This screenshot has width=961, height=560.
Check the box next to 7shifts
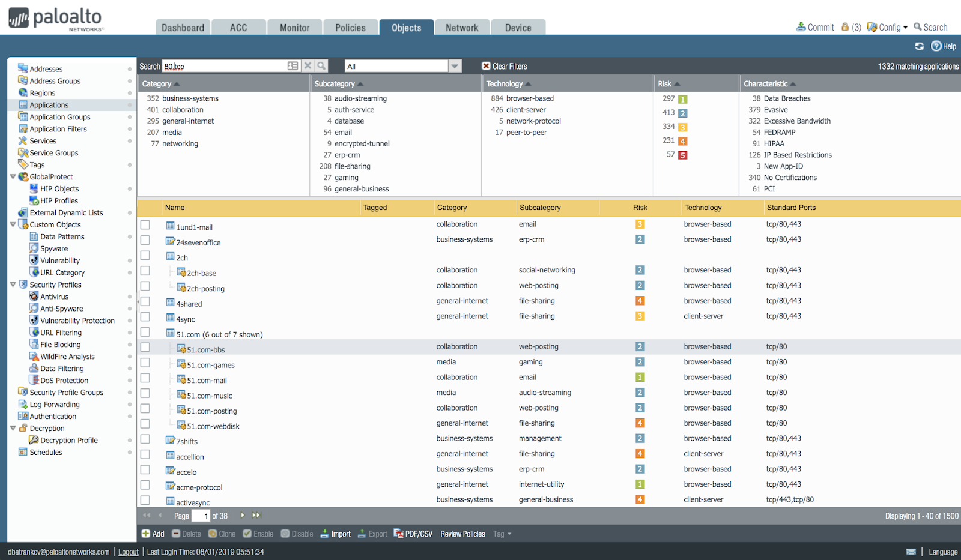[145, 439]
